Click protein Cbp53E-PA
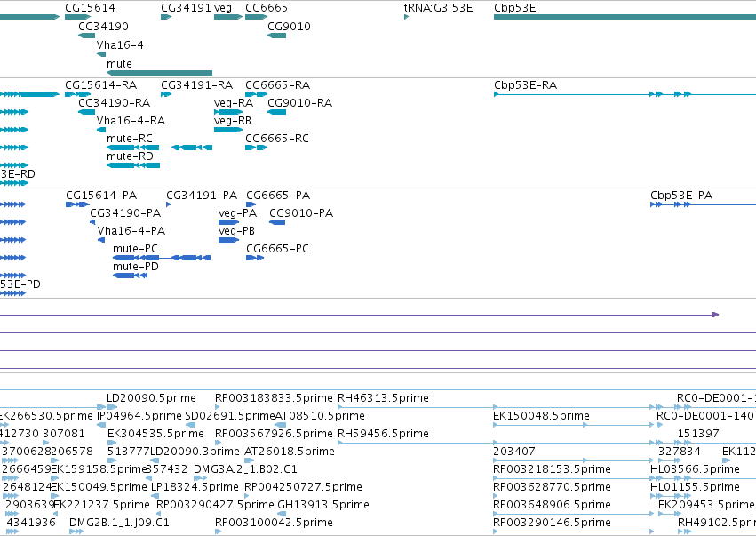The width and height of the screenshot is (756, 536). tap(680, 196)
